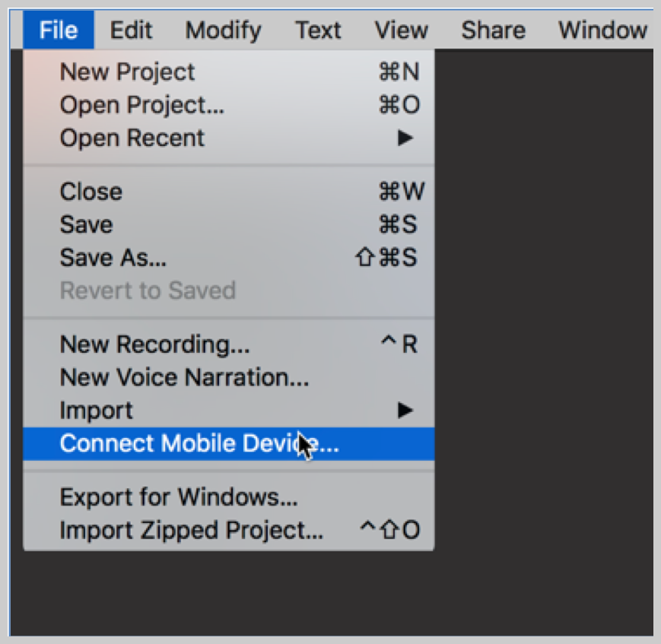This screenshot has width=661, height=644.
Task: Open the File menu
Action: click(x=58, y=30)
